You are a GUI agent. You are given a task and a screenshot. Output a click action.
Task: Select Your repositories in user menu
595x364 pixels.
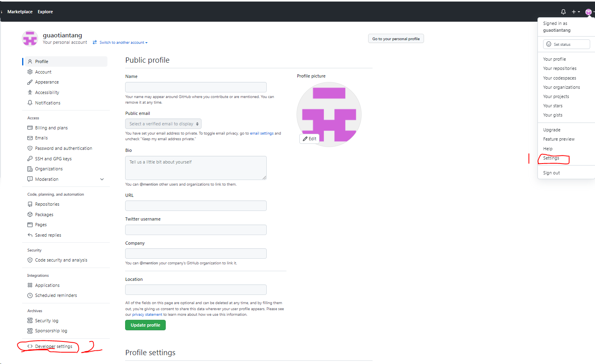tap(560, 68)
